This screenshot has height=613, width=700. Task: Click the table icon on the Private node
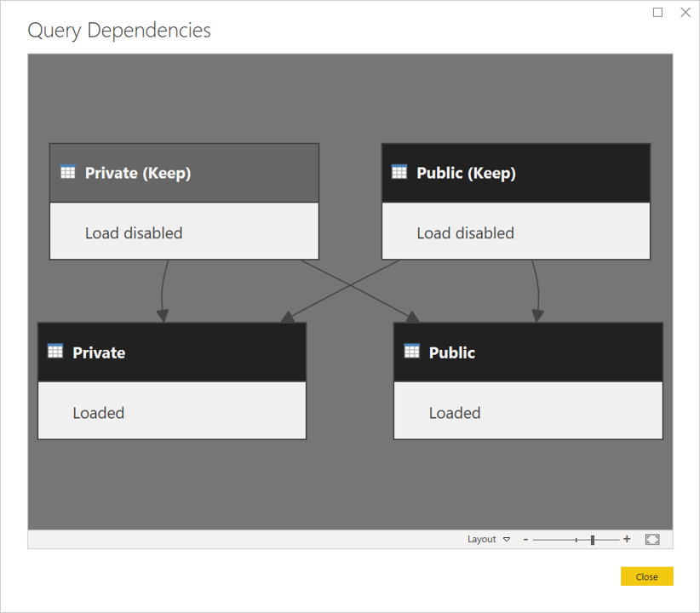click(56, 352)
